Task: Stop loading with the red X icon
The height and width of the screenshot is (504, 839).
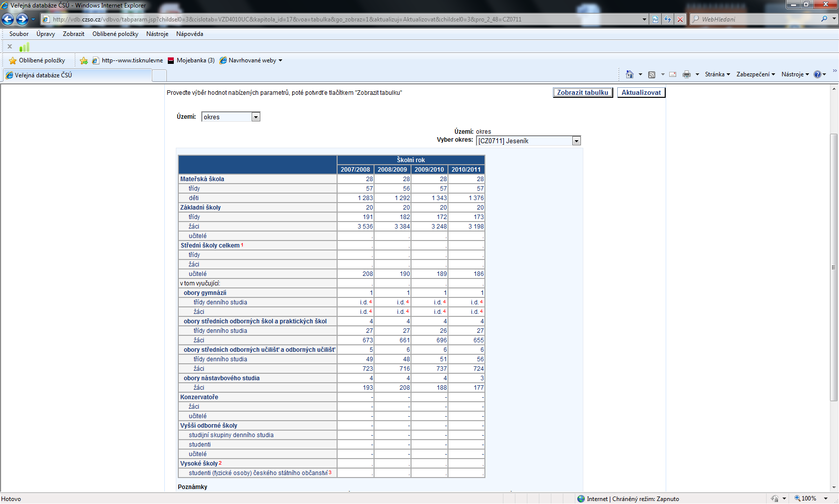Action: (x=680, y=19)
